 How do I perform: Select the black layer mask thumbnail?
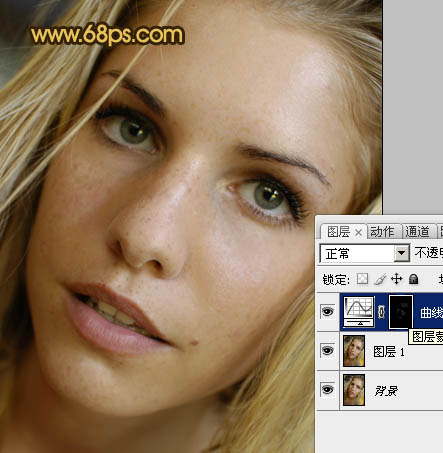[x=401, y=312]
